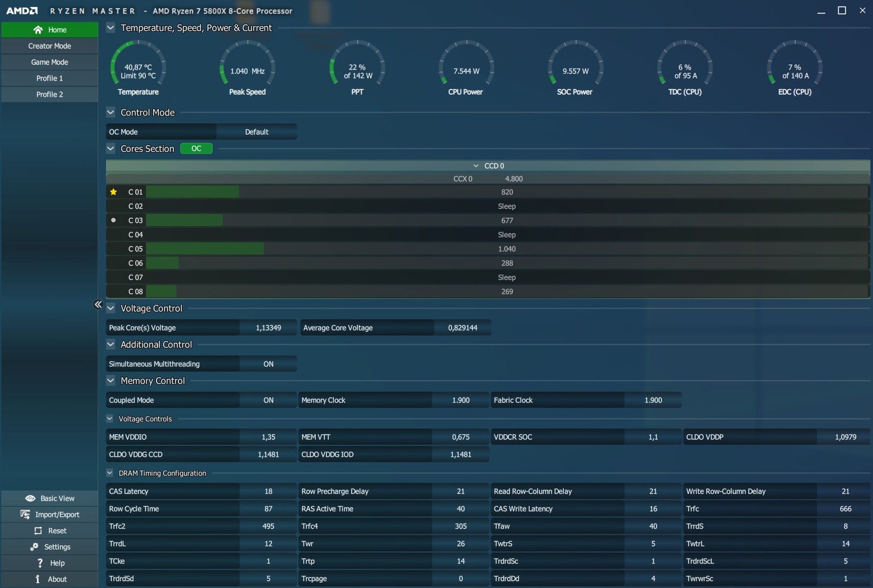This screenshot has height=588, width=873.
Task: Collapse the Memory Control section
Action: [111, 381]
